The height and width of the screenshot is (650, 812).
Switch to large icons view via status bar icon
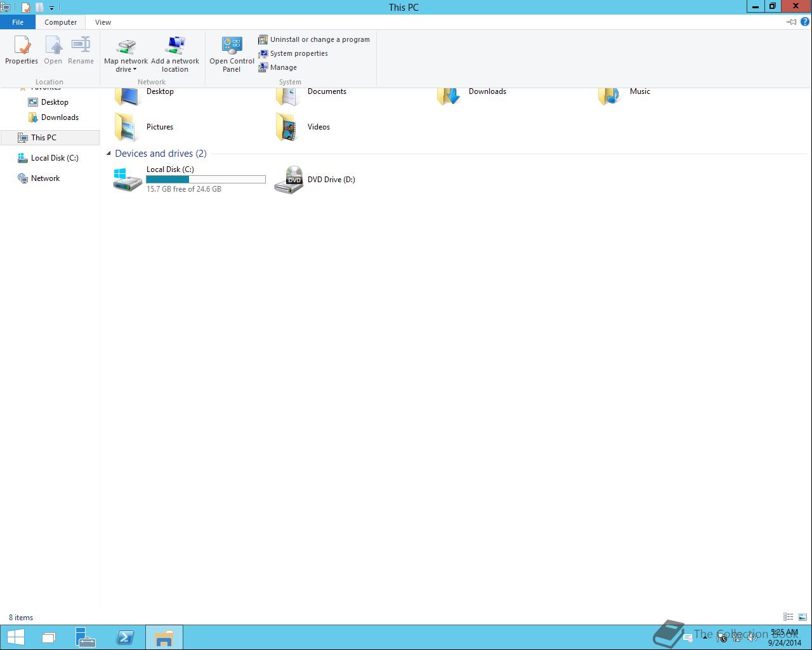[x=802, y=617]
